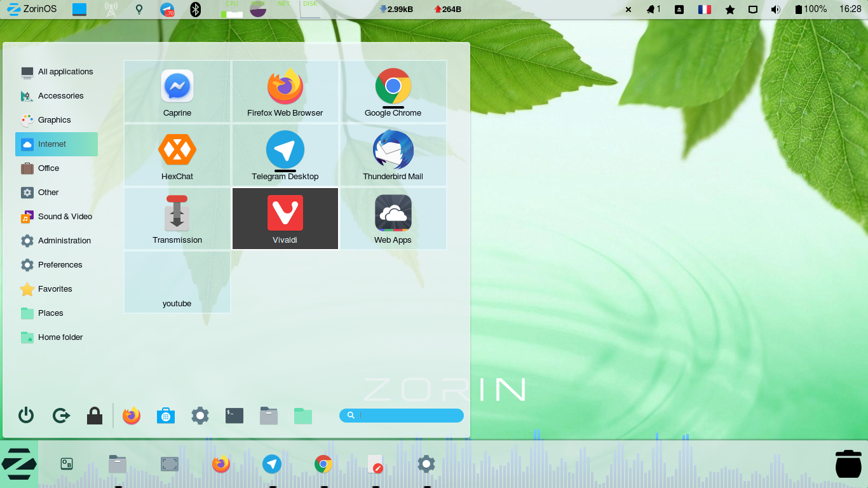The width and height of the screenshot is (868, 488).
Task: Open the Office category
Action: (57, 168)
